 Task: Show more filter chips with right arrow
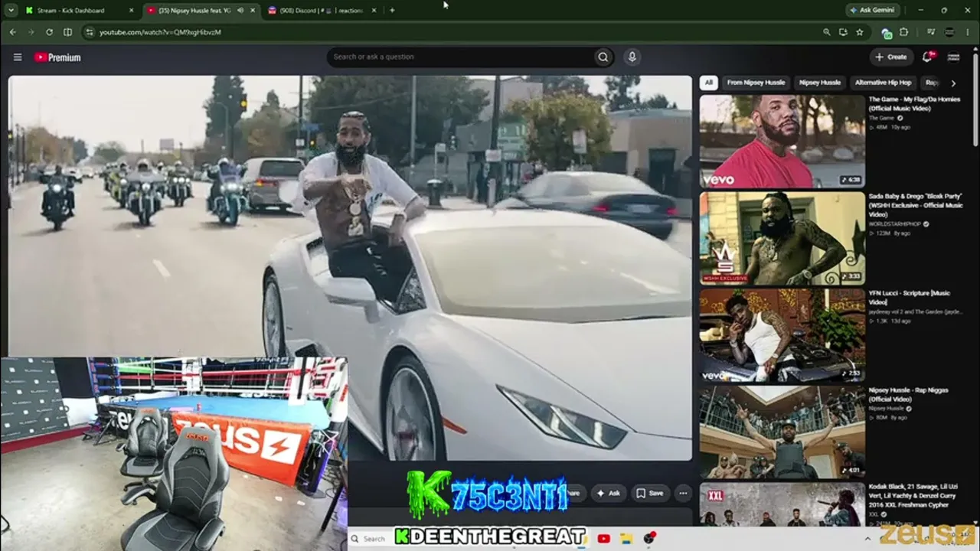click(953, 83)
